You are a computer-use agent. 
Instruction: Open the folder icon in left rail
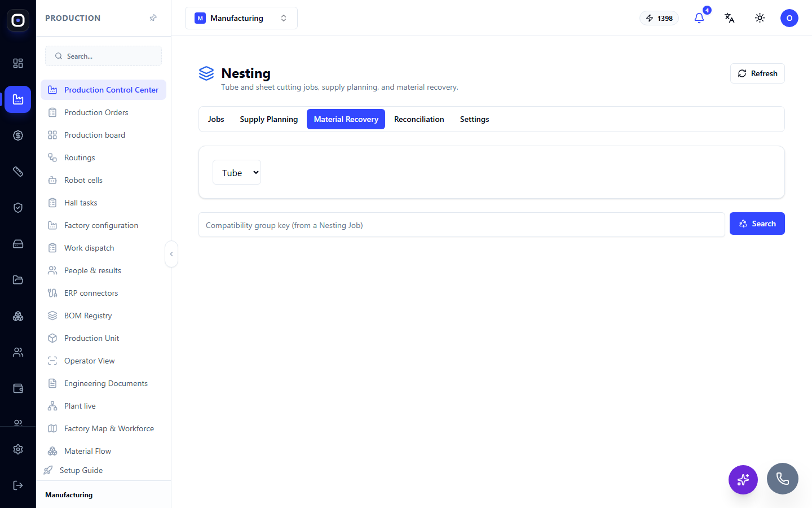(x=18, y=280)
